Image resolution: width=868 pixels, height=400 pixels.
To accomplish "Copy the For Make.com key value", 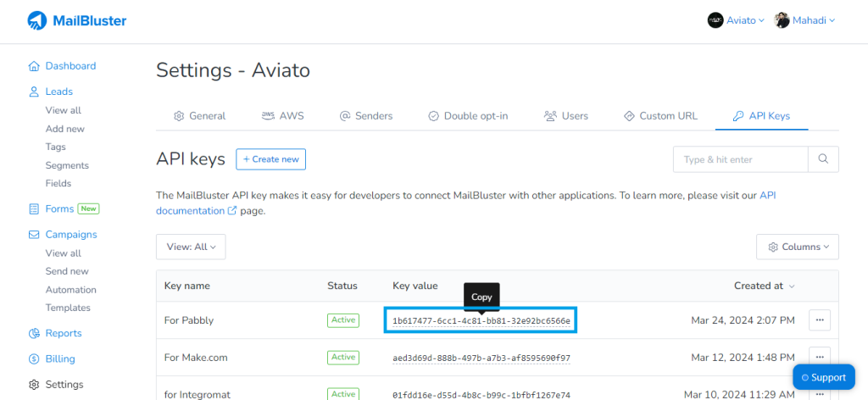I will click(x=481, y=358).
